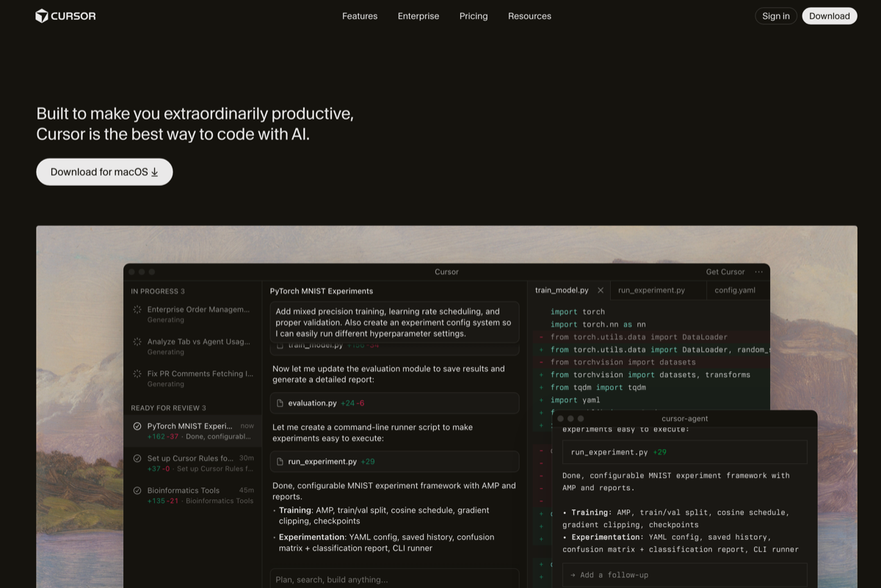Click the check circle for Set up Cursor Rules

[x=137, y=458]
